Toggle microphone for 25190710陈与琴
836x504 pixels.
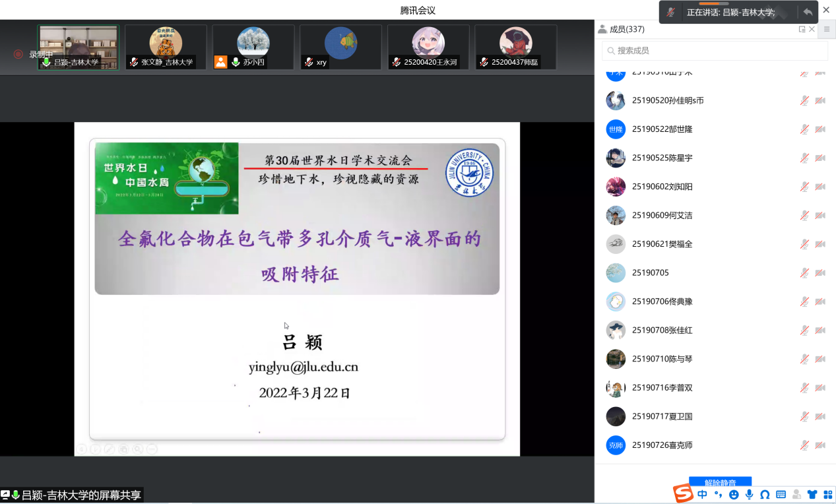804,359
